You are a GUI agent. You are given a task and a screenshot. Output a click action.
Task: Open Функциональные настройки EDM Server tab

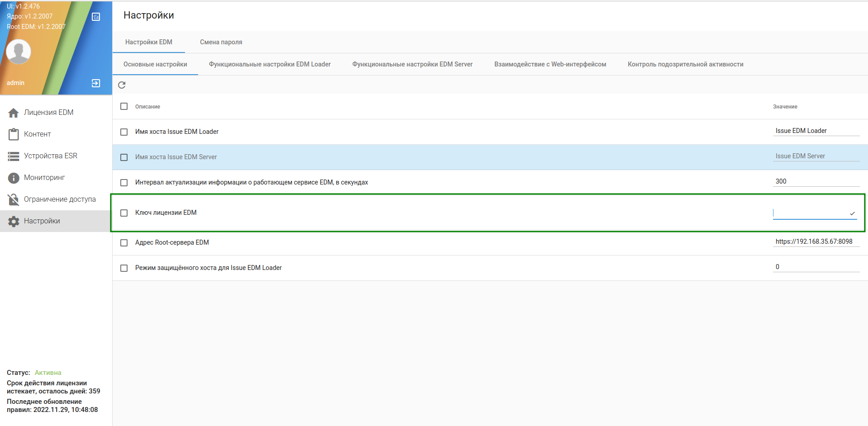pos(413,64)
